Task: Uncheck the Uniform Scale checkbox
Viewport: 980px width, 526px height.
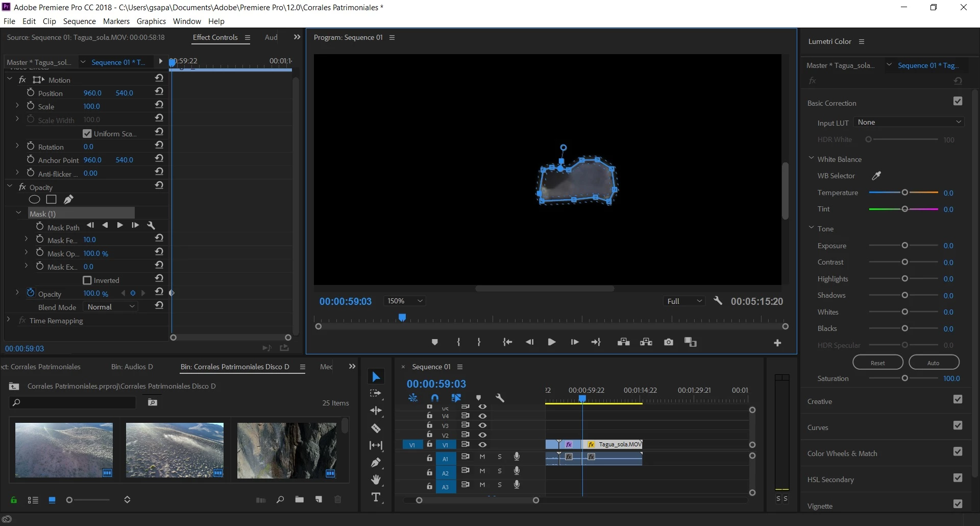Action: pos(87,134)
